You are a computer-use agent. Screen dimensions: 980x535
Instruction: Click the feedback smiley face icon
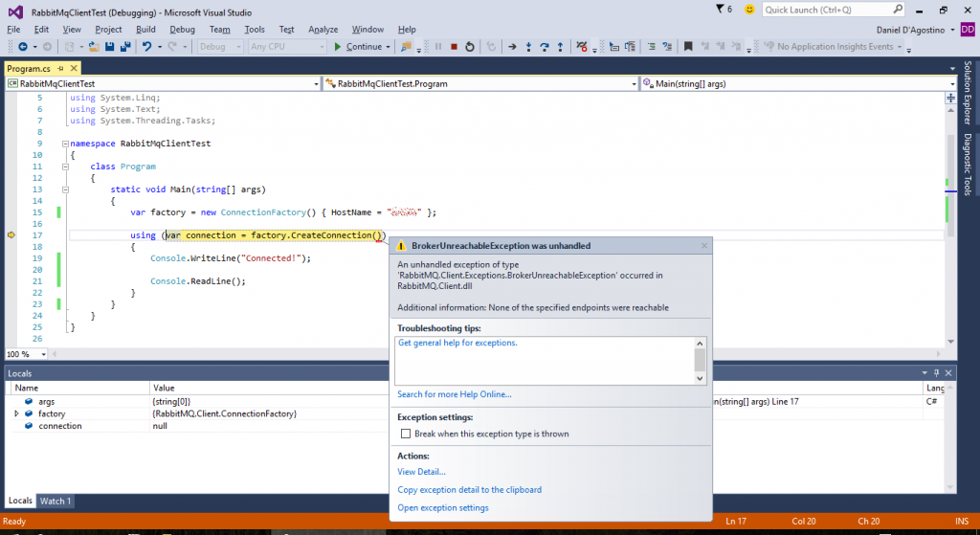point(748,9)
